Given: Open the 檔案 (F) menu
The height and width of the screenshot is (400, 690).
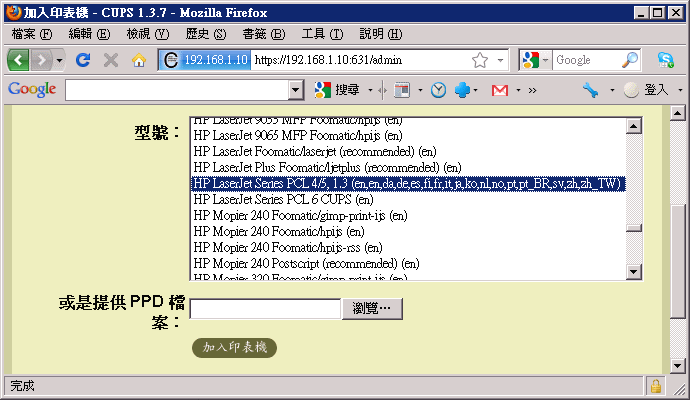Looking at the screenshot, I should (x=32, y=34).
